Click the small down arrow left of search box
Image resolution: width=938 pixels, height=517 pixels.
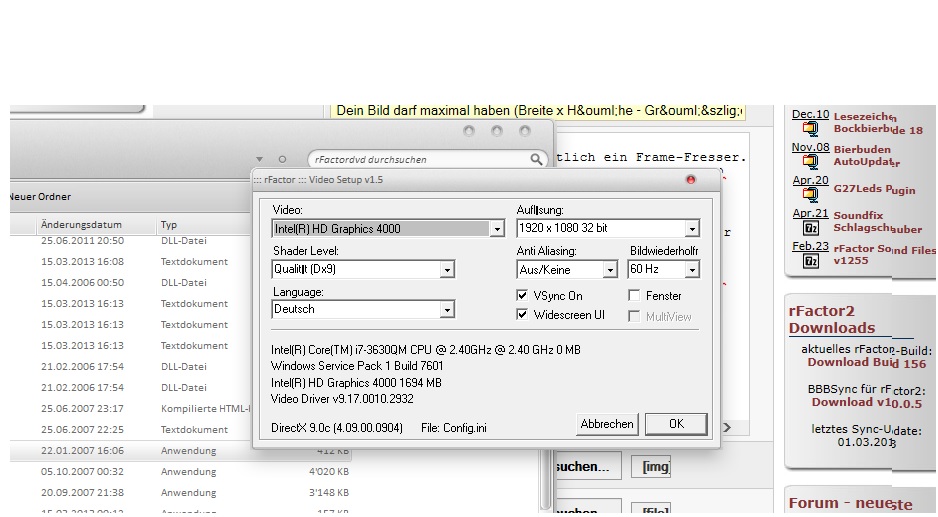pyautogui.click(x=260, y=159)
